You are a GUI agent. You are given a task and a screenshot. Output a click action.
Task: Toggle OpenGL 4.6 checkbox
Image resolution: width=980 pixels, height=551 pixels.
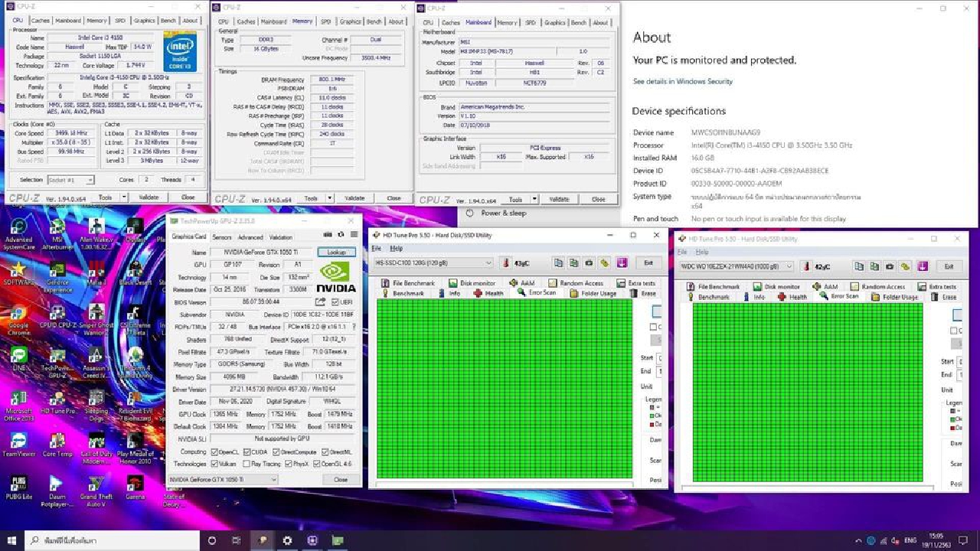tap(317, 464)
